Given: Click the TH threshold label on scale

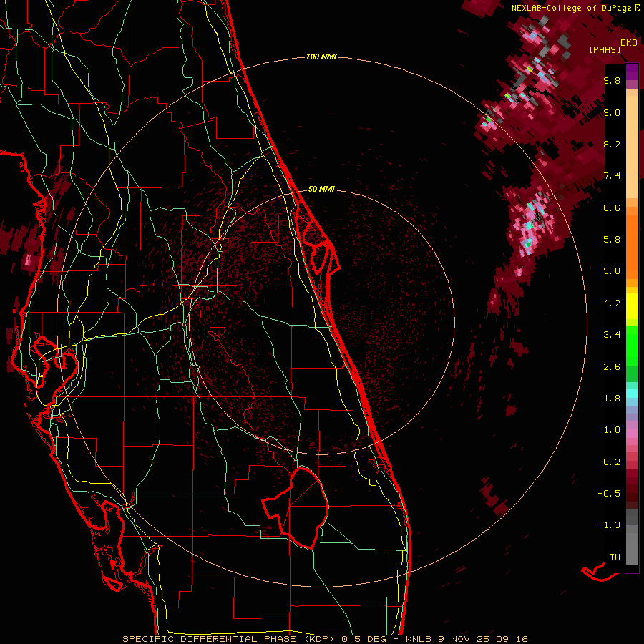Looking at the screenshot, I should [x=615, y=557].
